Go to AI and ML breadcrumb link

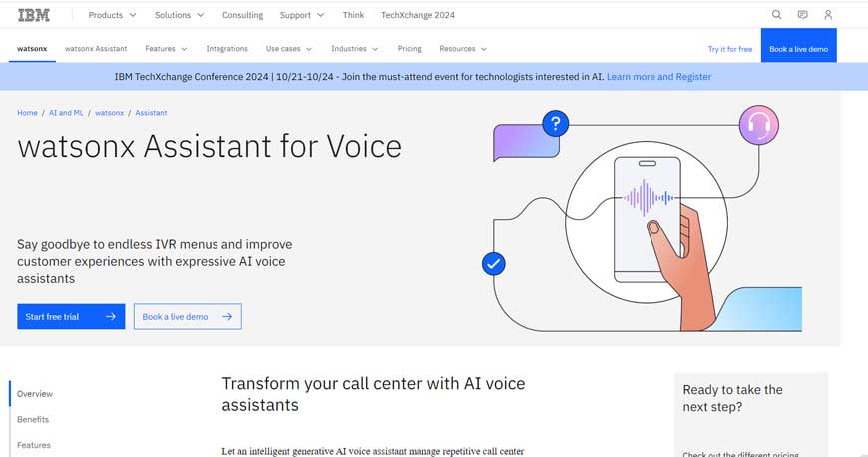[66, 113]
